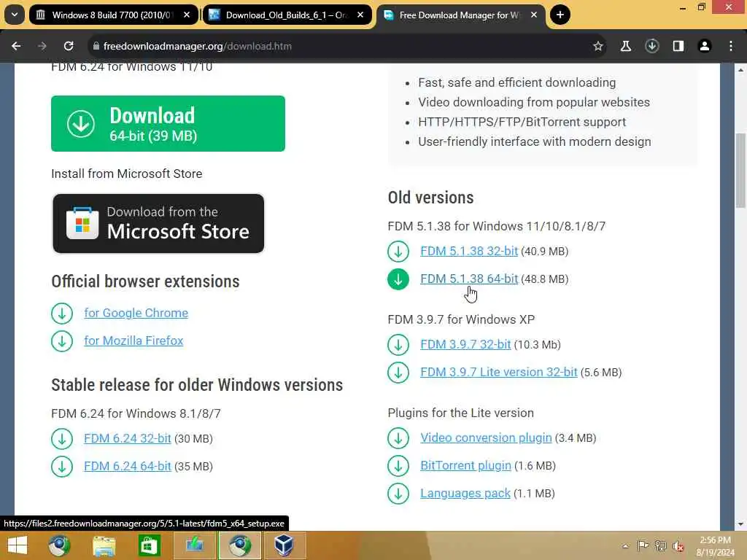
Task: Click the green Download 64-bit (39 MB) button
Action: tap(169, 124)
